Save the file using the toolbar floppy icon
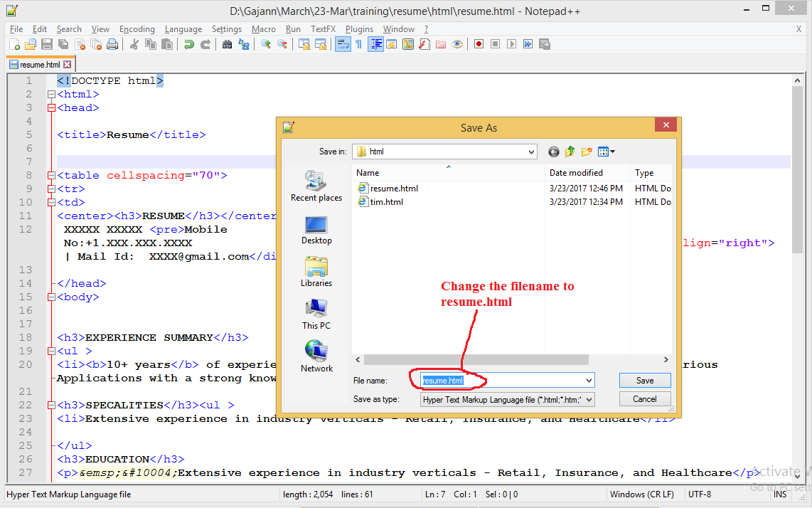The height and width of the screenshot is (508, 812). (47, 45)
